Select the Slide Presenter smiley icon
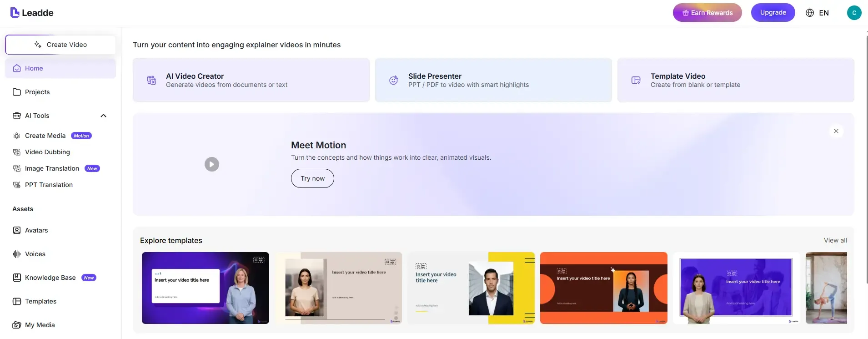868x339 pixels. point(394,81)
